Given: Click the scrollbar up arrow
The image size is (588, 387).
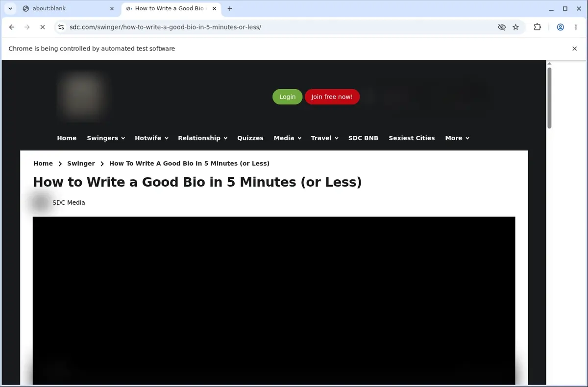Looking at the screenshot, I should [549, 63].
